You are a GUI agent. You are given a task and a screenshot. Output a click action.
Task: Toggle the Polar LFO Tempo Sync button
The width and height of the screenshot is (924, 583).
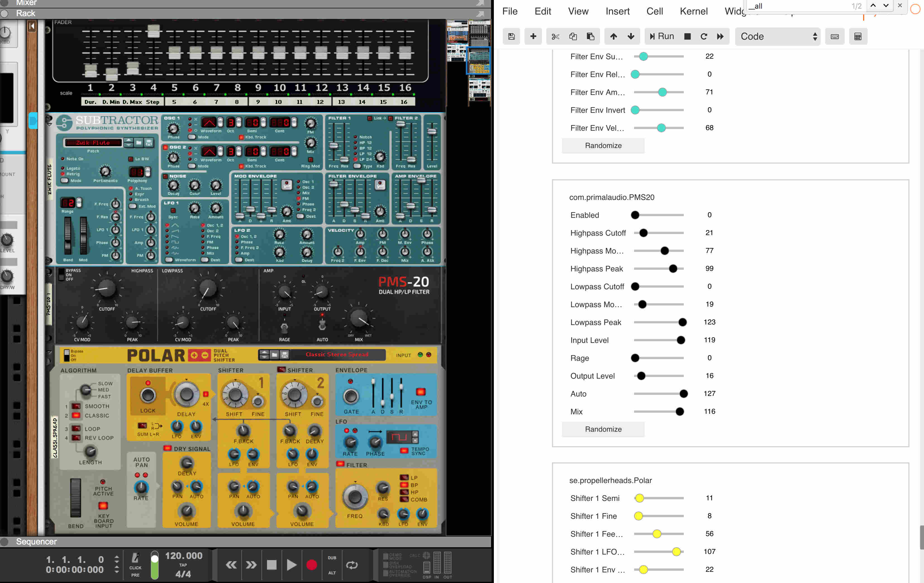pyautogui.click(x=404, y=450)
